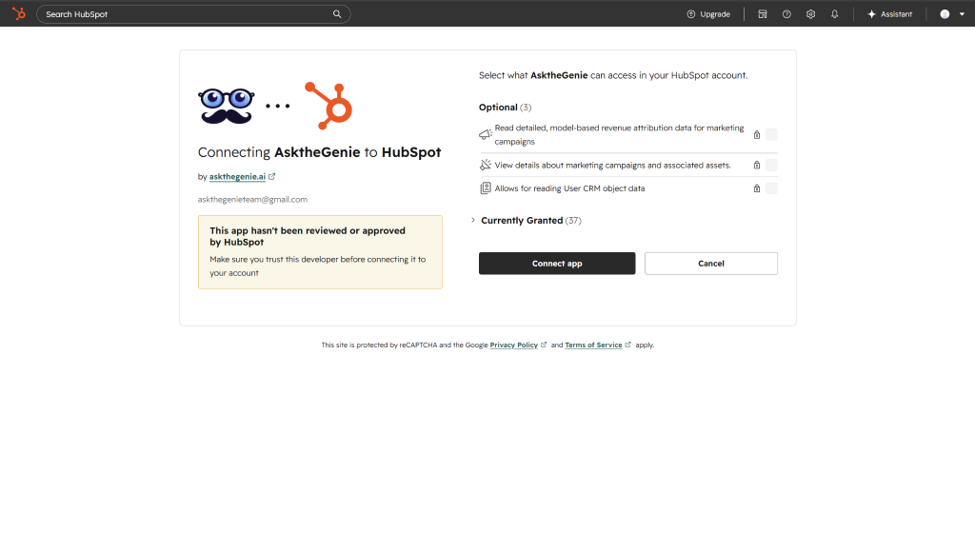The height and width of the screenshot is (533, 975).
Task: Open the marketplace icon in top bar
Action: [x=762, y=14]
